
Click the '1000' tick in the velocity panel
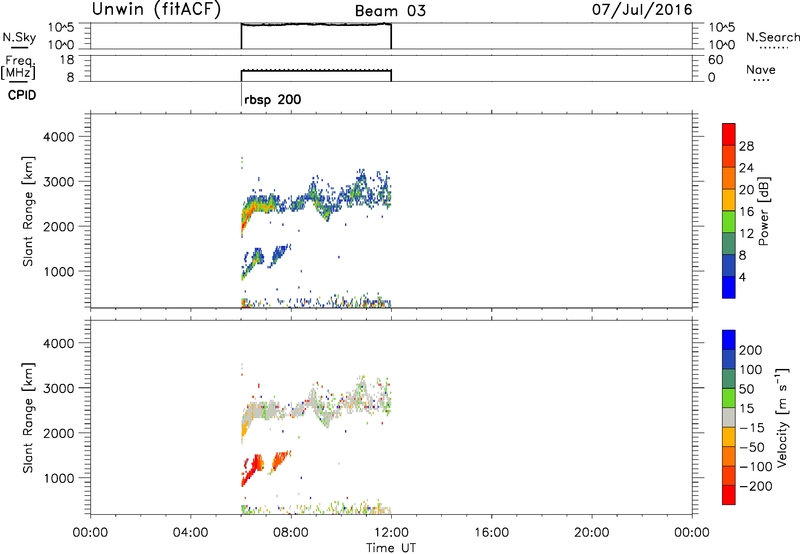58,478
